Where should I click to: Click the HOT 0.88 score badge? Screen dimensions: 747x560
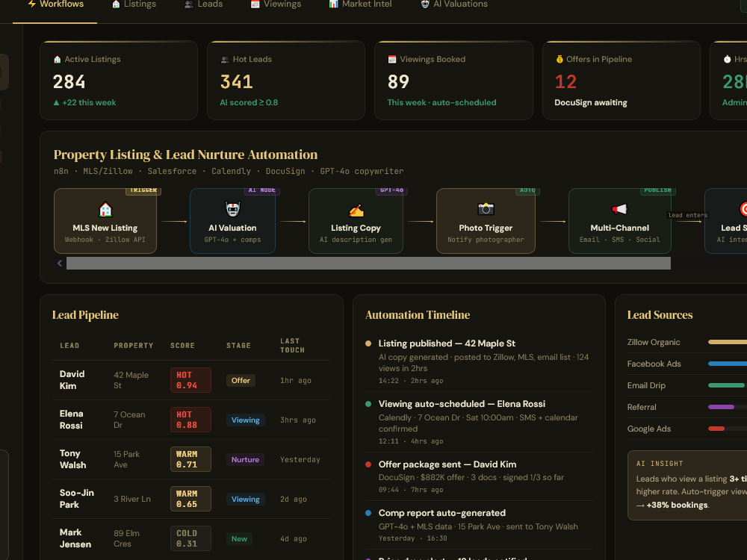pos(190,420)
